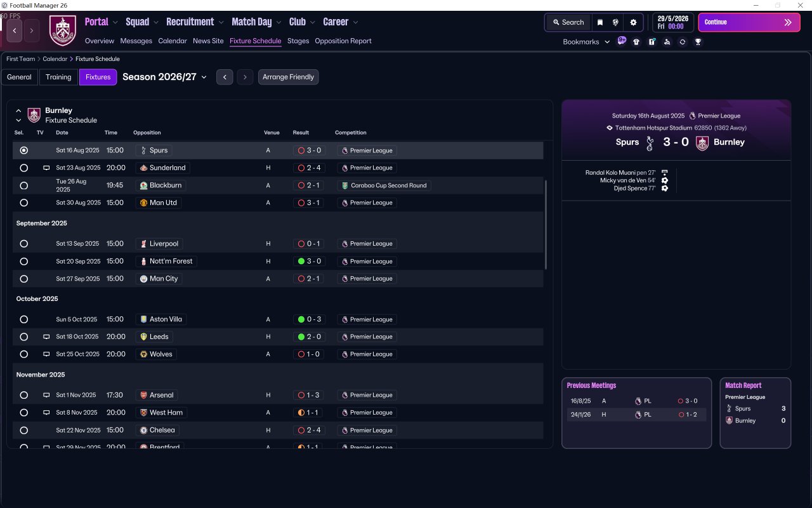
Task: Select the Leeds fixture radio button
Action: click(x=24, y=337)
